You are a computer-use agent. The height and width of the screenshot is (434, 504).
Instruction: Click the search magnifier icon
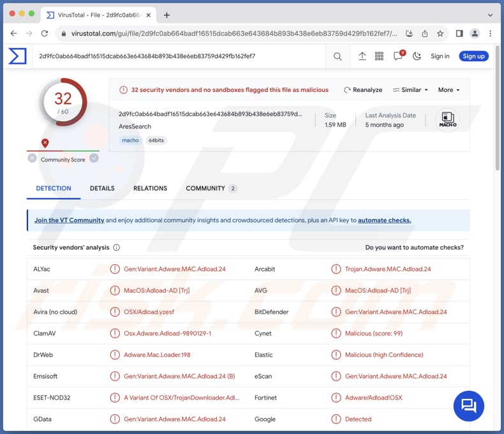pyautogui.click(x=337, y=57)
